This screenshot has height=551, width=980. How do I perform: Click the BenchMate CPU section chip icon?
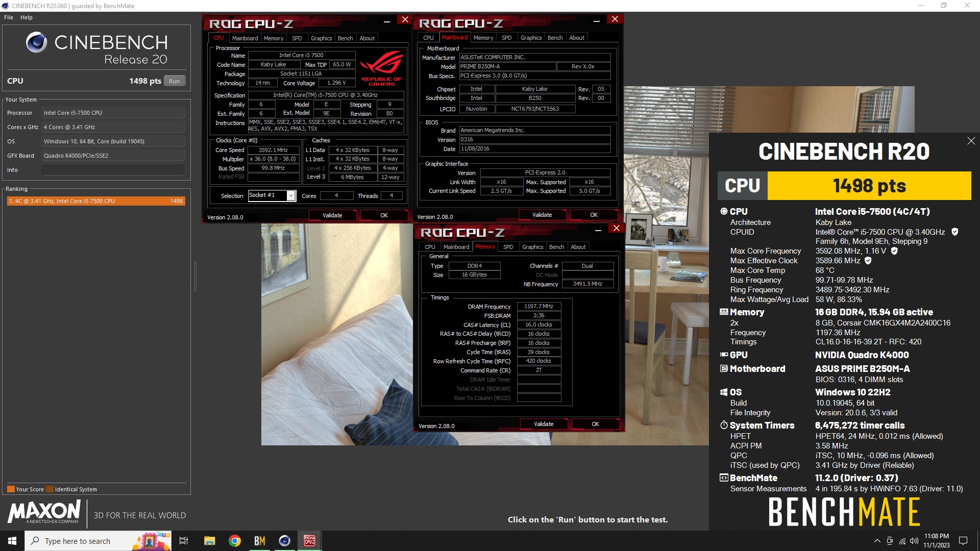(x=724, y=211)
